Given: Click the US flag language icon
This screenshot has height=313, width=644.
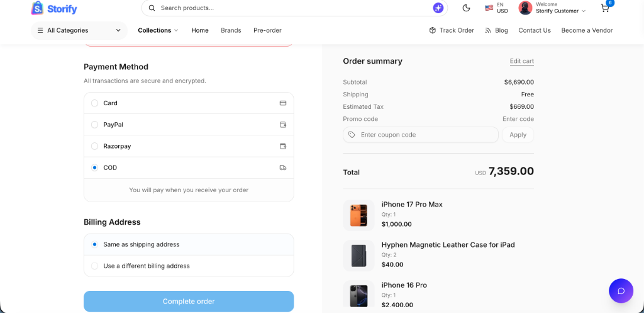Looking at the screenshot, I should (x=489, y=8).
